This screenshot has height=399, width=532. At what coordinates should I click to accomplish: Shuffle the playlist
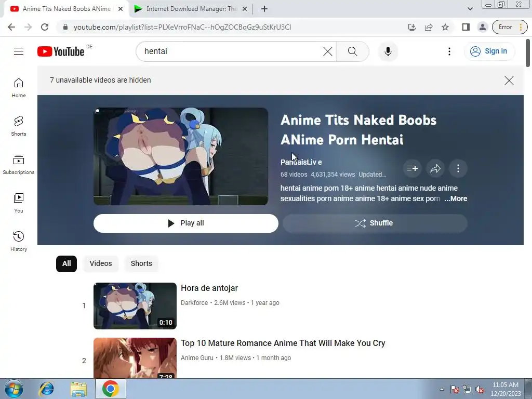(375, 223)
